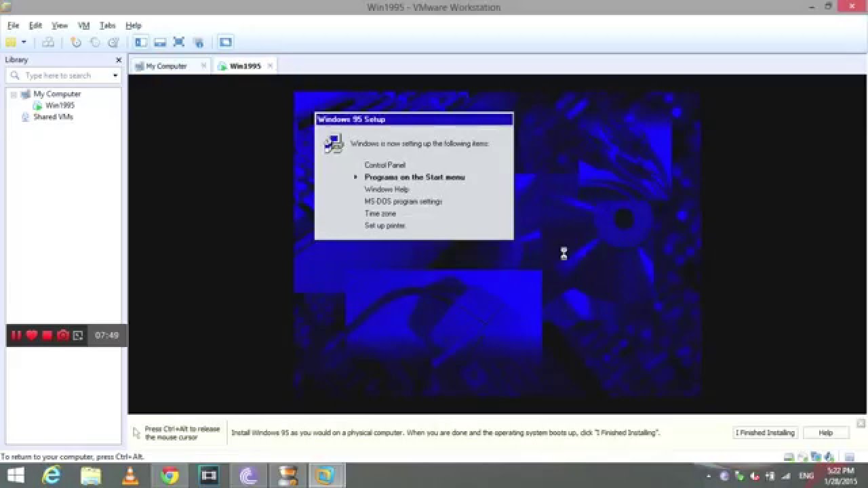Click 'Time zone' setup item text
868x488 pixels.
coord(380,213)
